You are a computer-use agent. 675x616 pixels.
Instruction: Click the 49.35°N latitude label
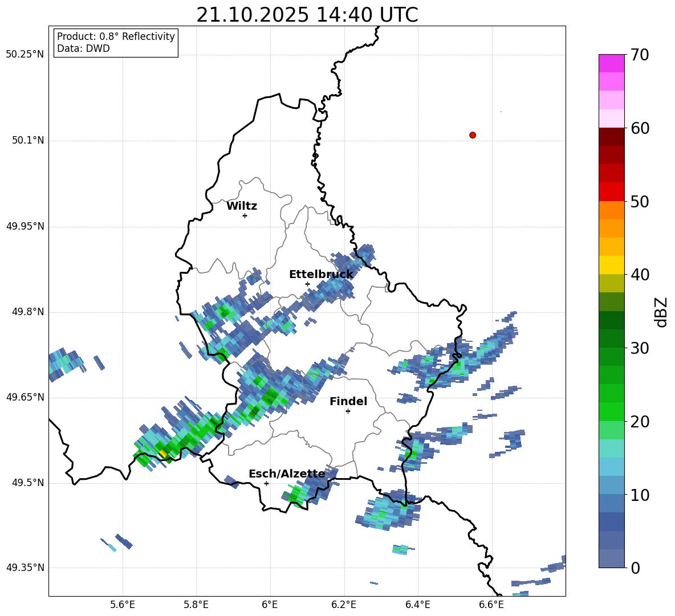tap(25, 568)
